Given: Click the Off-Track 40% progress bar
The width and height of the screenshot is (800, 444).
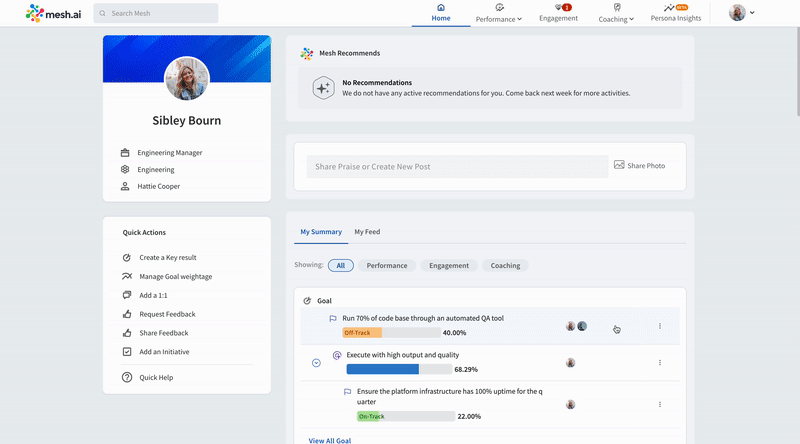Looking at the screenshot, I should tap(391, 332).
